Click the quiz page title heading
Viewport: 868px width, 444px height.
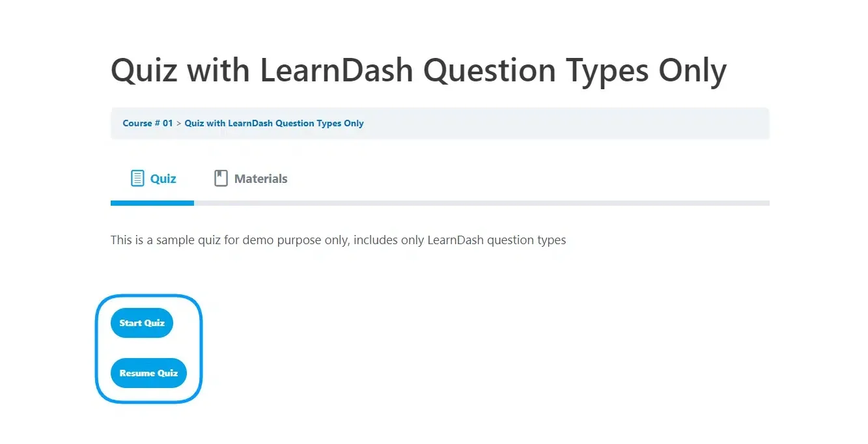pos(418,70)
